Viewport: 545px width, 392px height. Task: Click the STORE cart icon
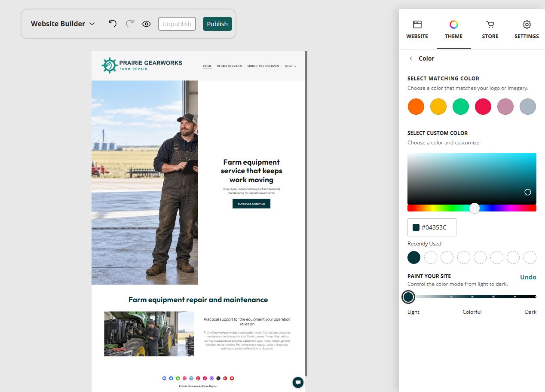pyautogui.click(x=490, y=24)
